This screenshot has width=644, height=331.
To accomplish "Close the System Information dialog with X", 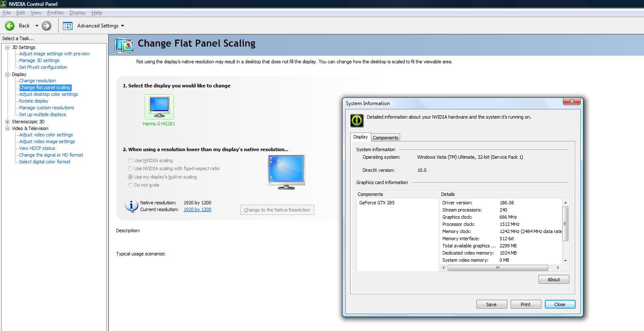I will [x=572, y=101].
